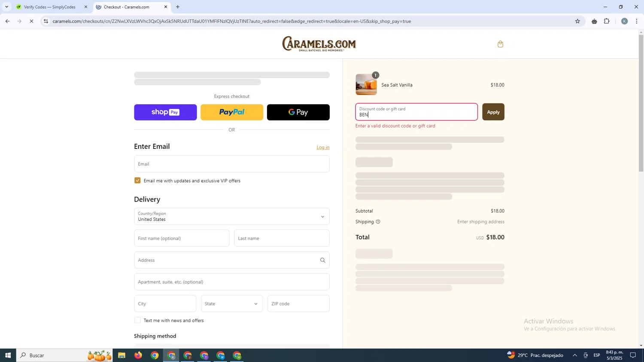The width and height of the screenshot is (644, 362).
Task: Click the Sea Salt Vanilla product thumbnail
Action: click(x=366, y=84)
